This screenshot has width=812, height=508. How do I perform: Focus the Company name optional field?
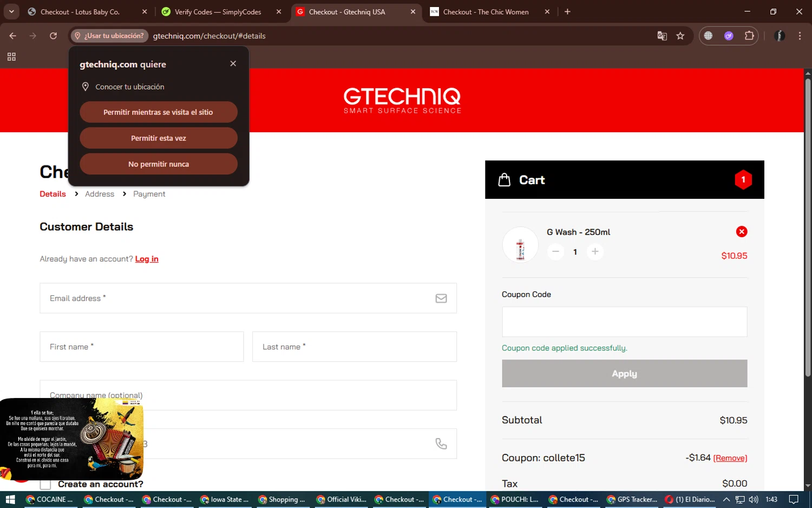tap(248, 395)
